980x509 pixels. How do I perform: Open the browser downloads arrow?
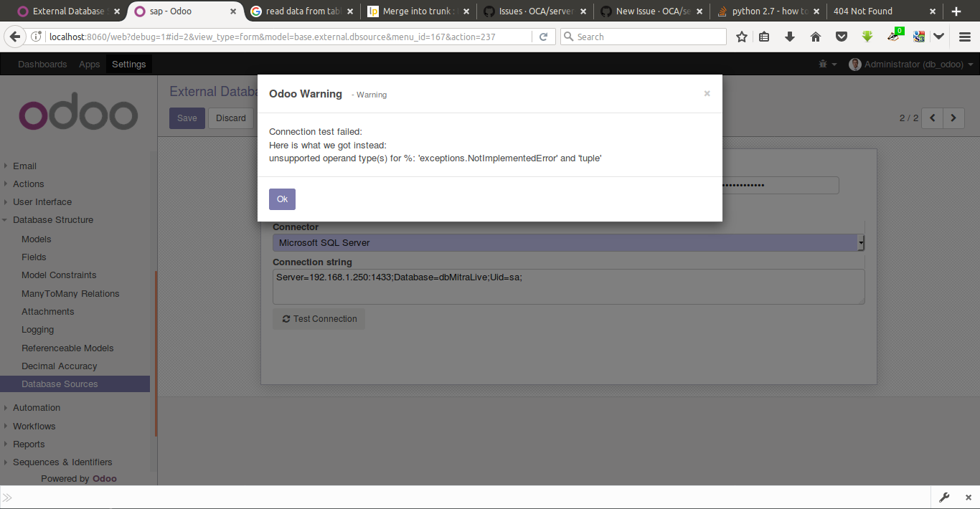790,37
